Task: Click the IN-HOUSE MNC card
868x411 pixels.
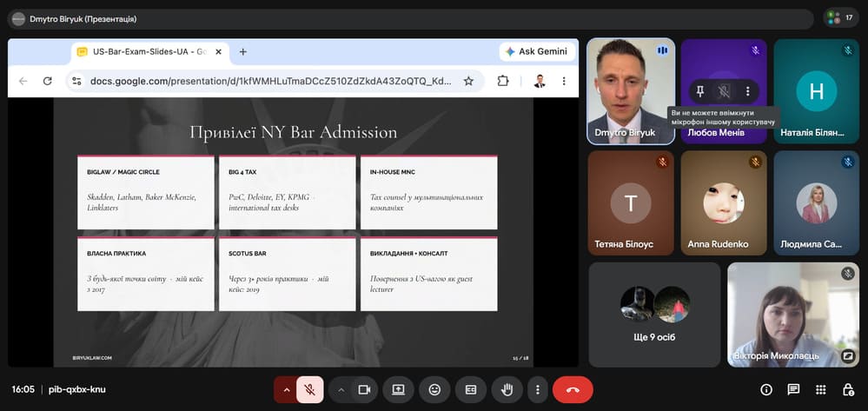Action: (x=429, y=192)
